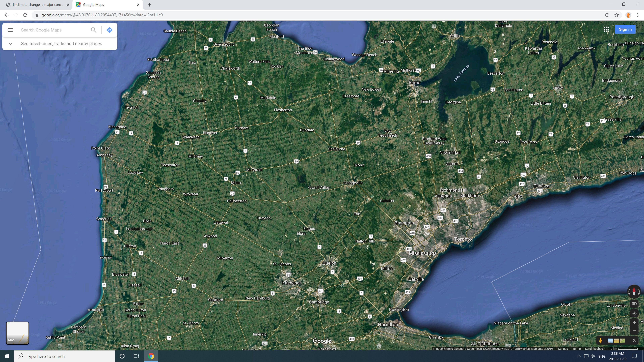Image resolution: width=644 pixels, height=362 pixels.
Task: Reset map orientation with the compass needle
Action: (x=634, y=292)
